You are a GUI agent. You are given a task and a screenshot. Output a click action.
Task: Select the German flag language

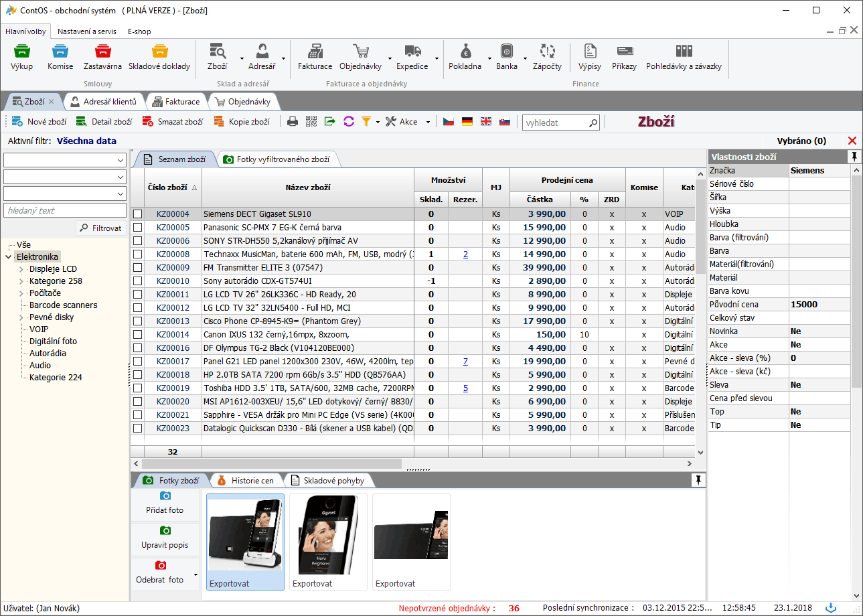point(467,122)
